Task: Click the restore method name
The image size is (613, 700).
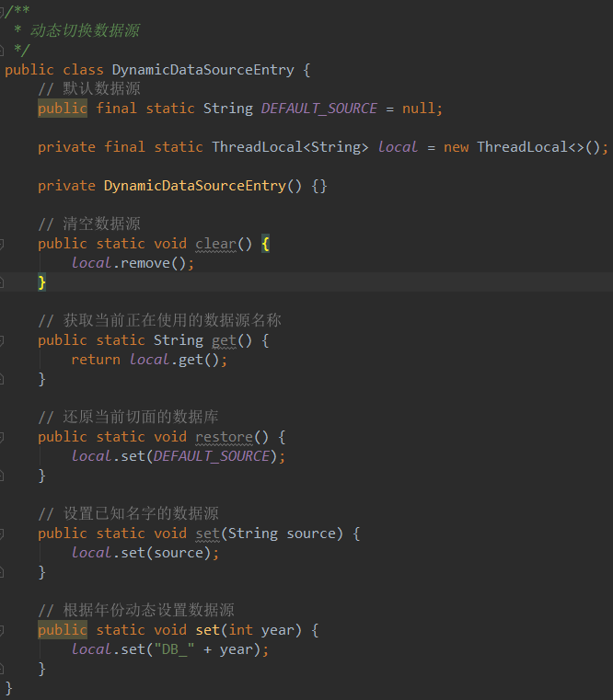Action: click(224, 437)
